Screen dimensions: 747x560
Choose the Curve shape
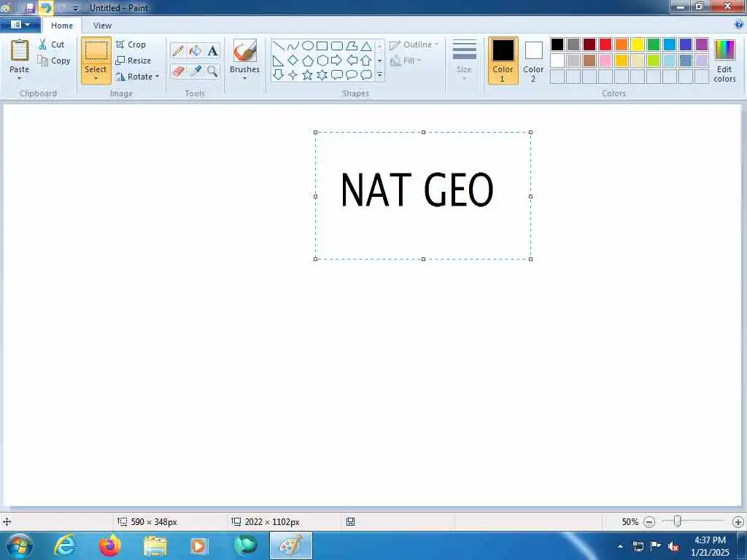pyautogui.click(x=293, y=46)
